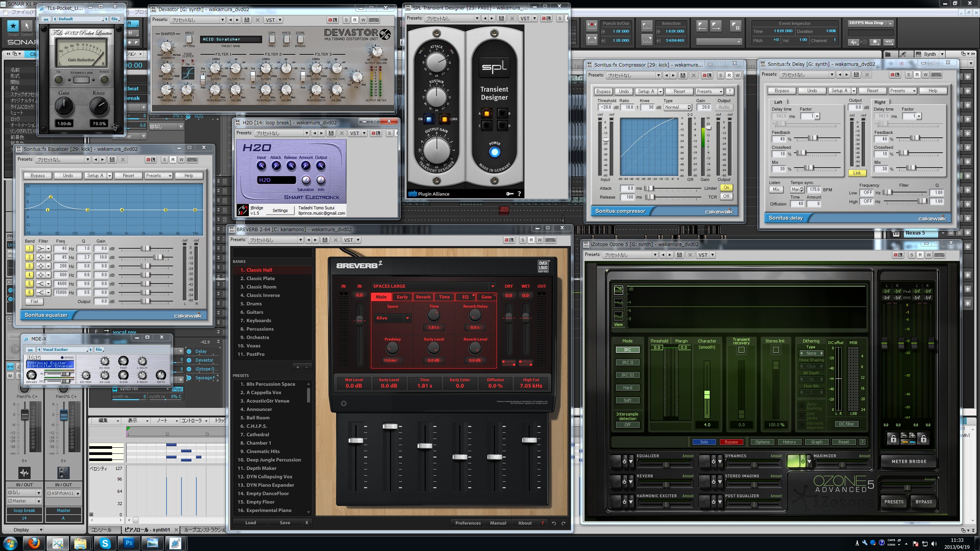The image size is (980, 551).
Task: Click BREVERB add bank plus button
Action: tap(297, 367)
